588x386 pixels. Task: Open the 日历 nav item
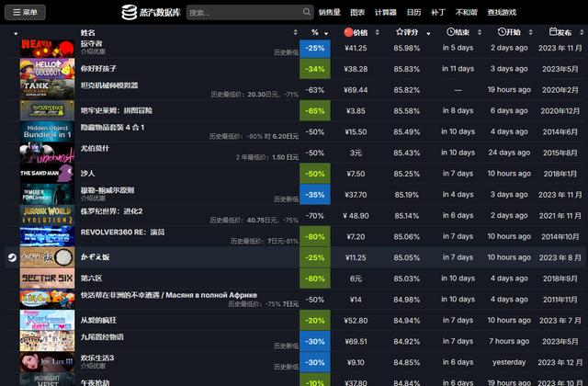(413, 12)
